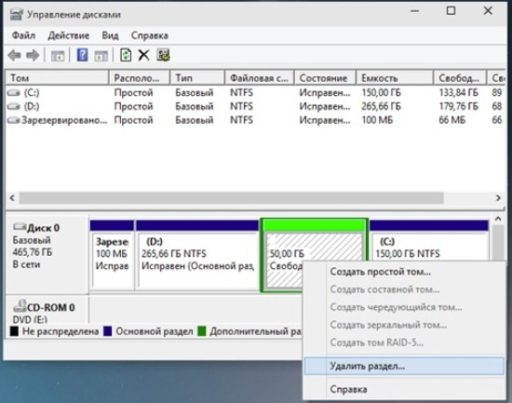
Task: Open the Действие menu
Action: [68, 35]
